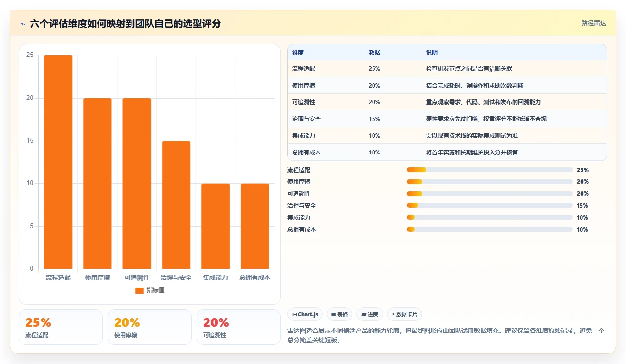Click the 维度 table column header
This screenshot has width=626, height=364.
tap(298, 53)
